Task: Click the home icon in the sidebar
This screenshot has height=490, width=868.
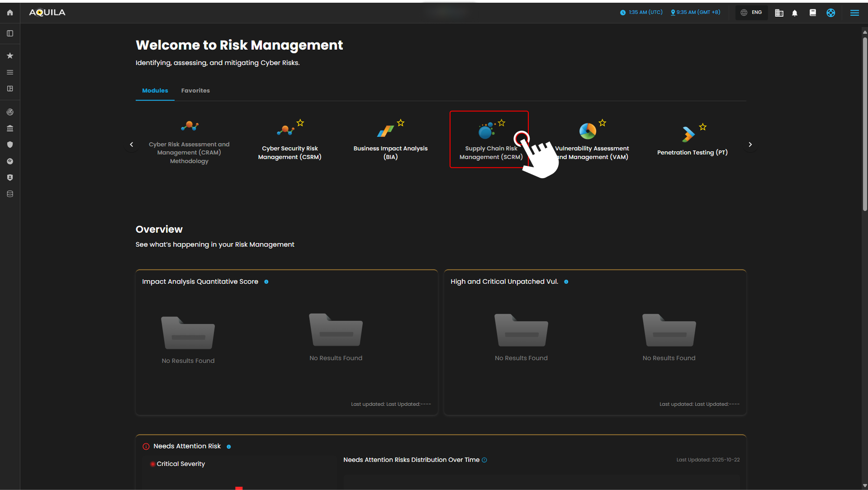Action: click(x=10, y=13)
